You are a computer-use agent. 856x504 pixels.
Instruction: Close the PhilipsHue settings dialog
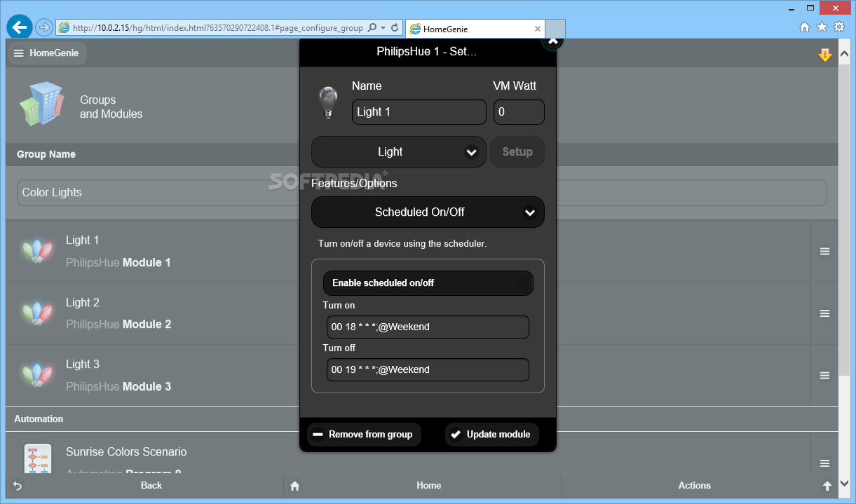[x=552, y=41]
